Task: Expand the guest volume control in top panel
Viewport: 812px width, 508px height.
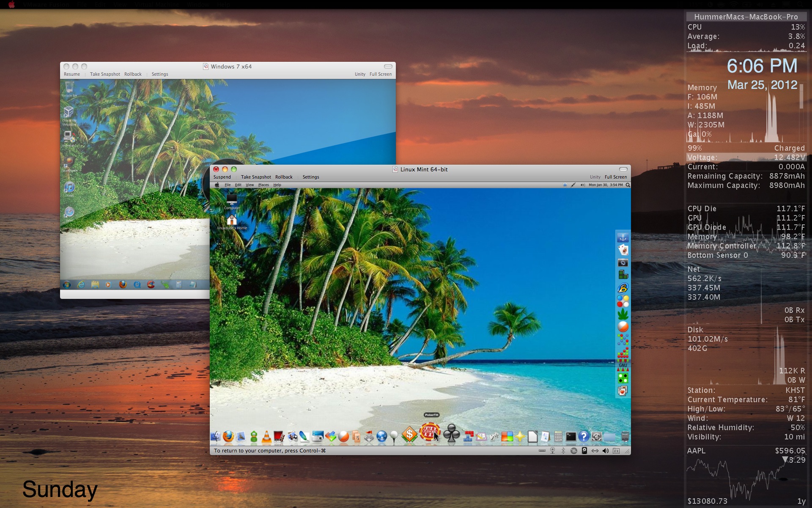Action: pos(582,185)
